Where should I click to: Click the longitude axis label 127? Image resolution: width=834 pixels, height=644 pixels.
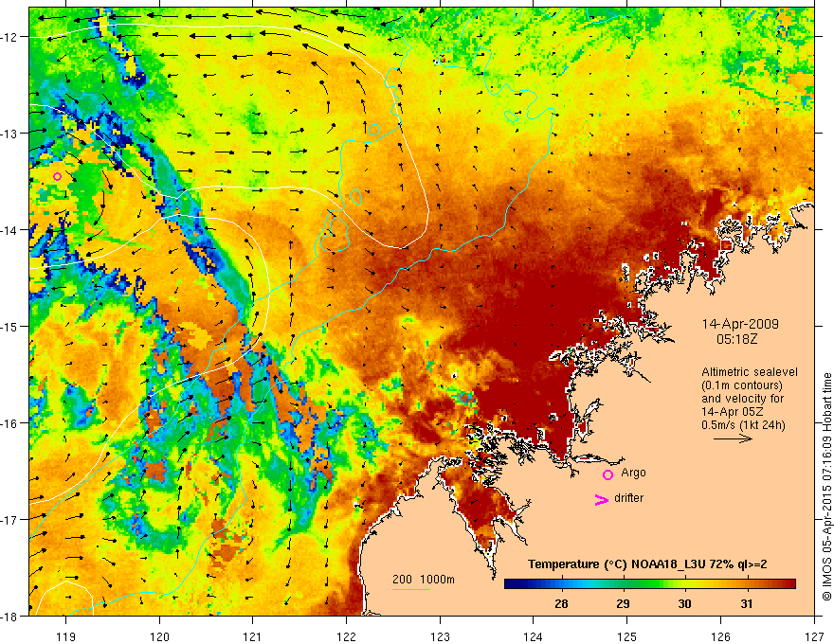(x=814, y=636)
